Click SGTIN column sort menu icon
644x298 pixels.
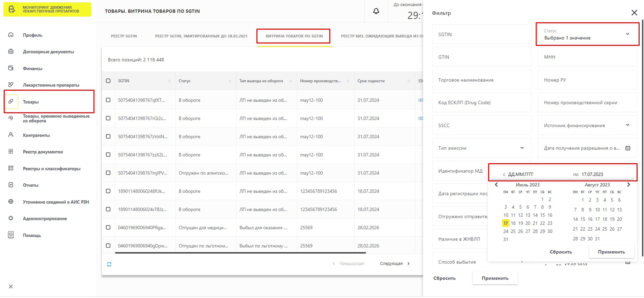169,81
